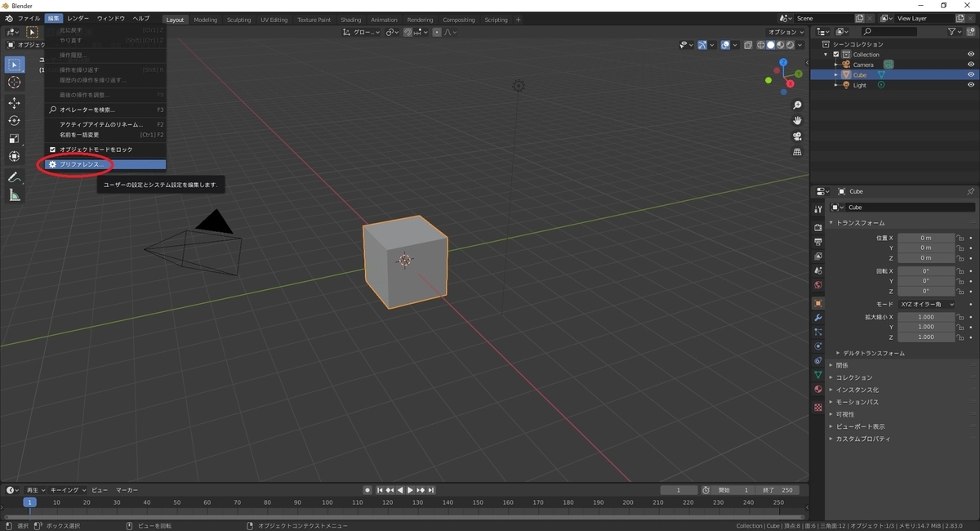Open the ファイル menu

pos(29,18)
